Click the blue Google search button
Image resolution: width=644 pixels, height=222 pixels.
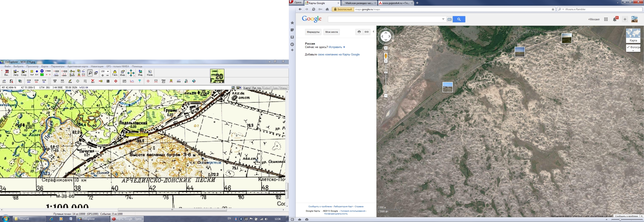[459, 19]
